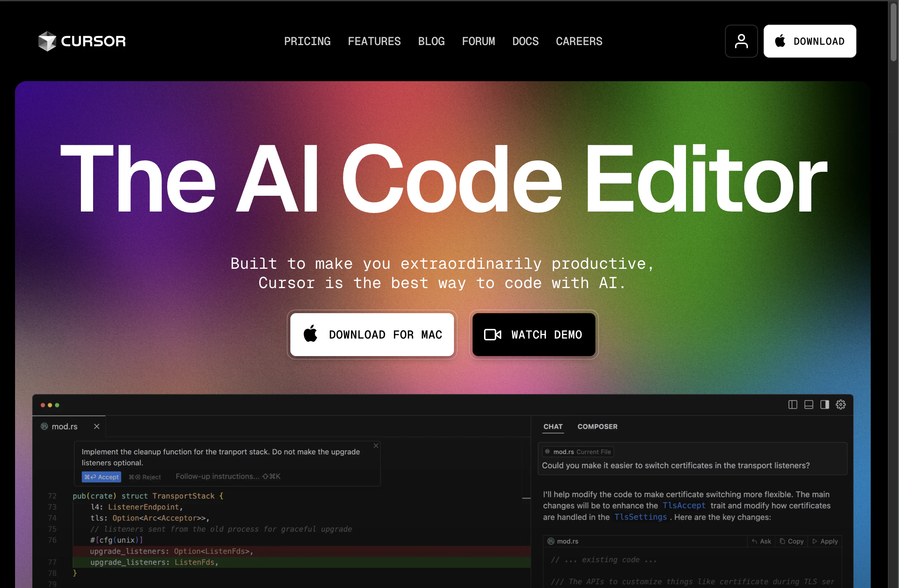Click the '// ... existing code ...' comment
Screen dimensions: 899x588
coord(604,559)
